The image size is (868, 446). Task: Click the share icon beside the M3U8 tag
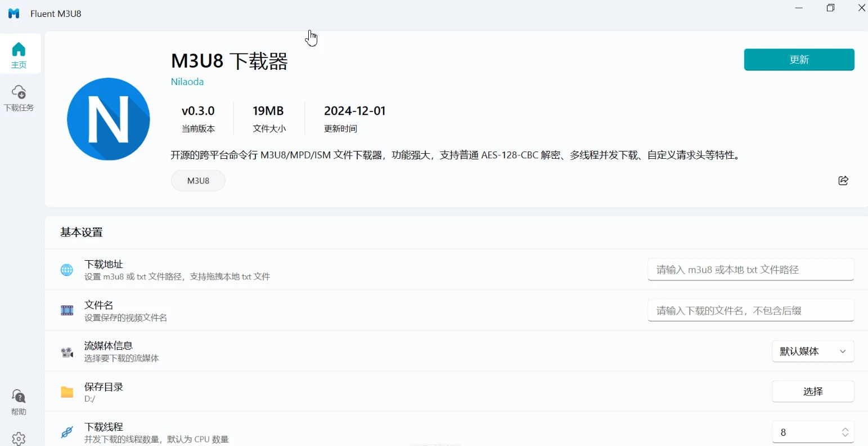click(x=843, y=180)
